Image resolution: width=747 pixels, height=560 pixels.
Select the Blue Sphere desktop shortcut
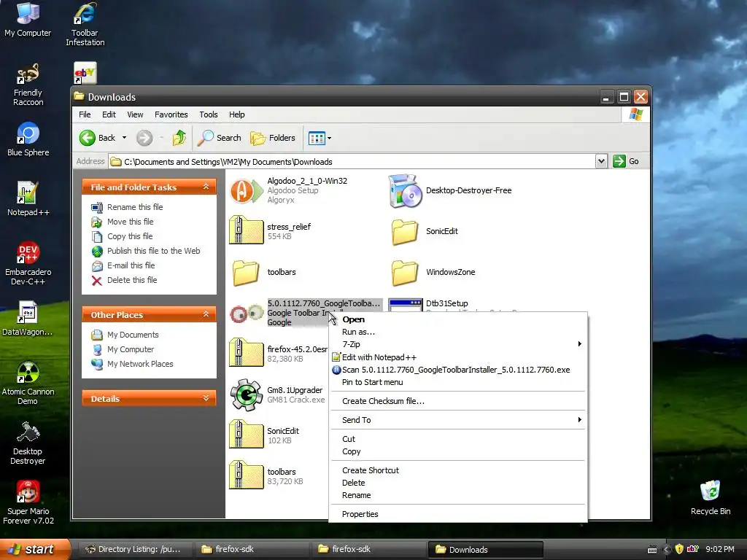[x=28, y=139]
